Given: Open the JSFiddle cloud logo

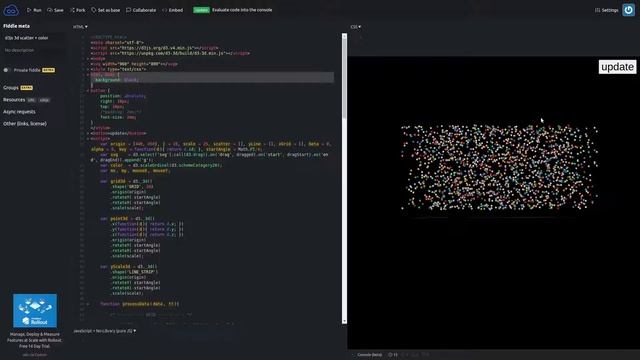Looking at the screenshot, I should pyautogui.click(x=11, y=10).
